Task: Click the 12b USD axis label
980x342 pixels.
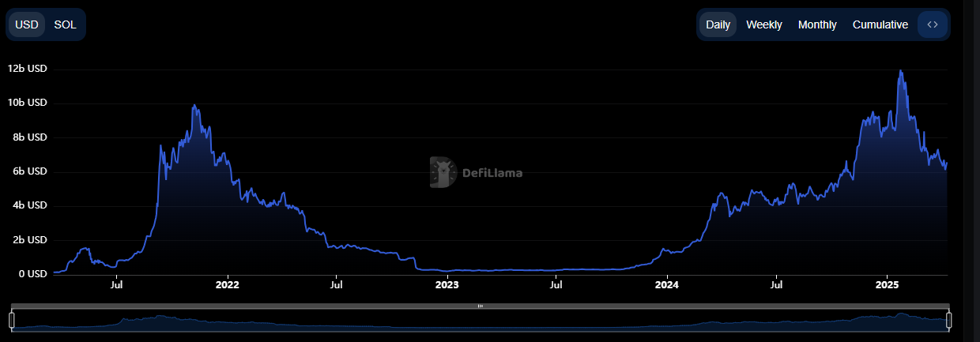Action: pyautogui.click(x=28, y=69)
